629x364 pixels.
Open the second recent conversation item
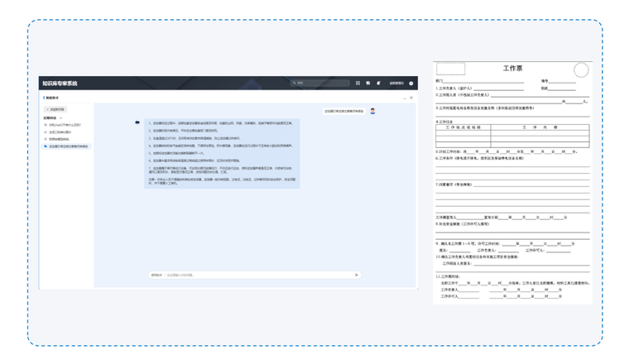click(x=61, y=132)
